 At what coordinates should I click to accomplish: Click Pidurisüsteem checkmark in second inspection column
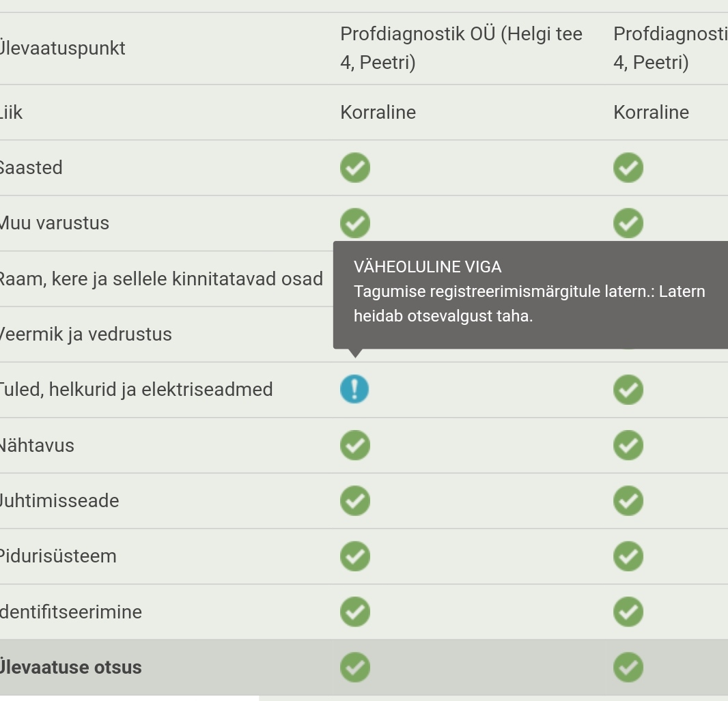628,556
